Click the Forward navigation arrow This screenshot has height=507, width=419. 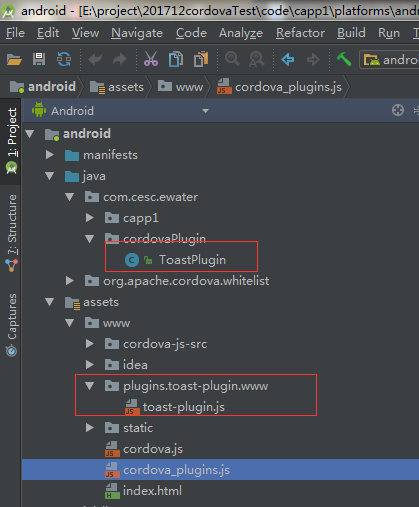(x=313, y=60)
